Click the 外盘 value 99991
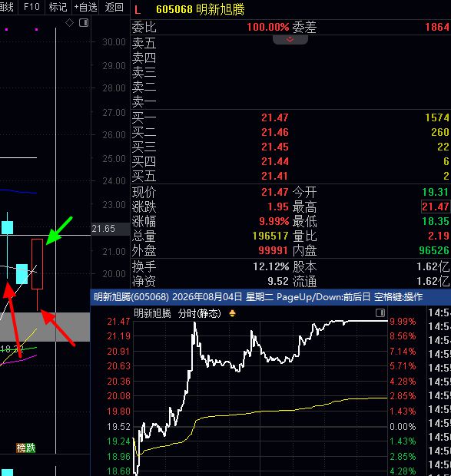451x476 pixels. tap(273, 250)
